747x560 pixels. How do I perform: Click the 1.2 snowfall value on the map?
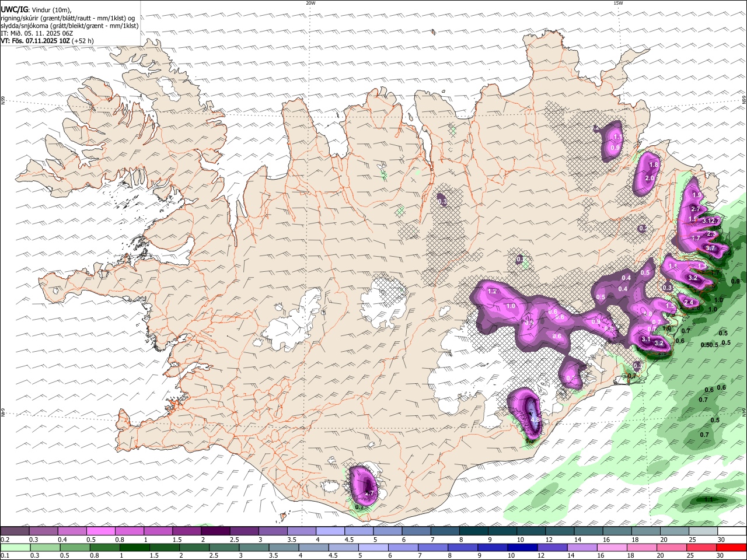492,291
